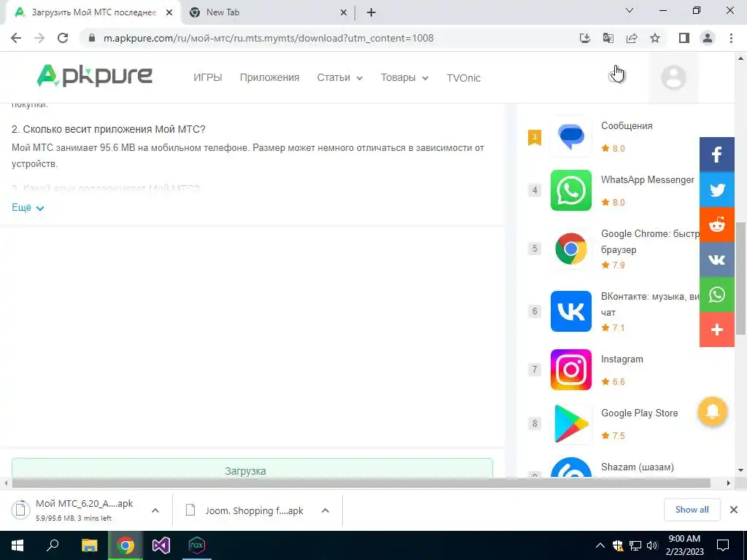Viewport: 747px width, 560px height.
Task: Reload the current page
Action: click(x=63, y=38)
